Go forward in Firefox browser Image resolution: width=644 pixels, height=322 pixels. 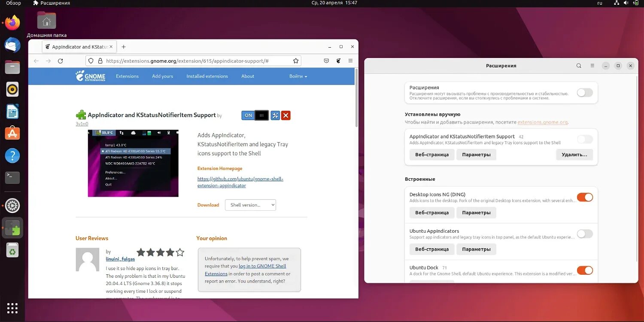49,61
